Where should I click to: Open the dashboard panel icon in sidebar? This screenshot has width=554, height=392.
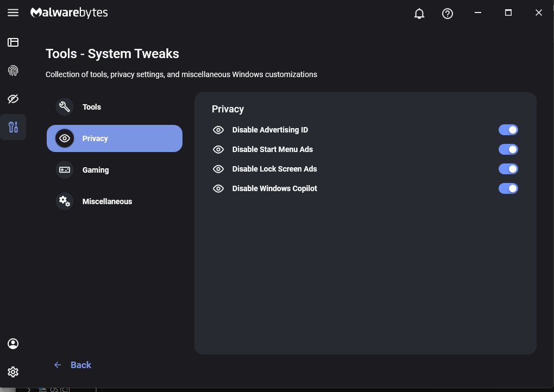tap(13, 42)
